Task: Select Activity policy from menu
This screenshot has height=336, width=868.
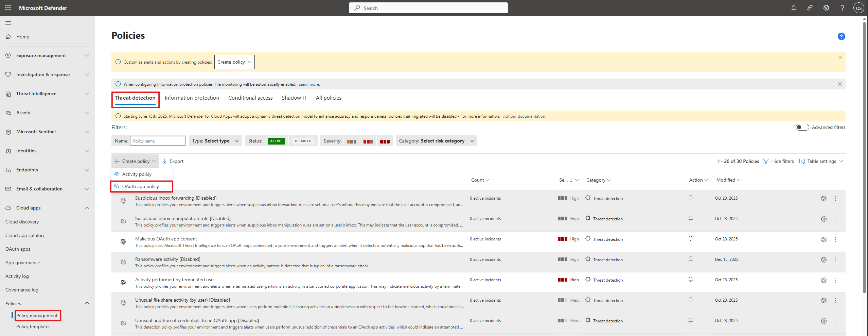Action: pos(142,174)
